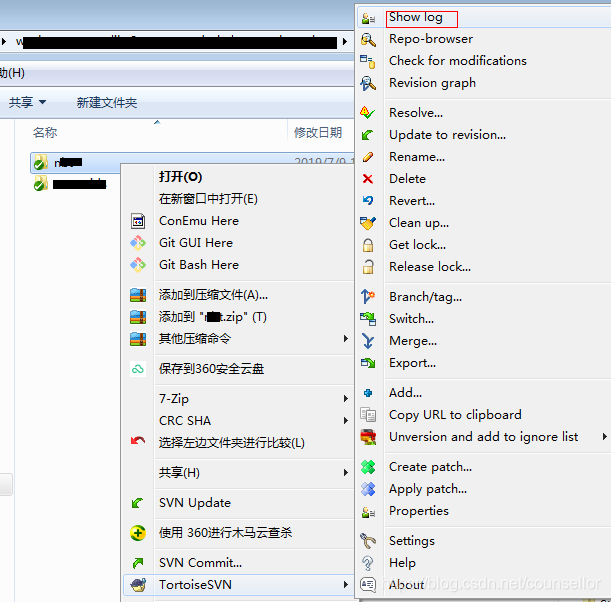Click the Show log icon
The height and width of the screenshot is (602, 611).
click(368, 18)
